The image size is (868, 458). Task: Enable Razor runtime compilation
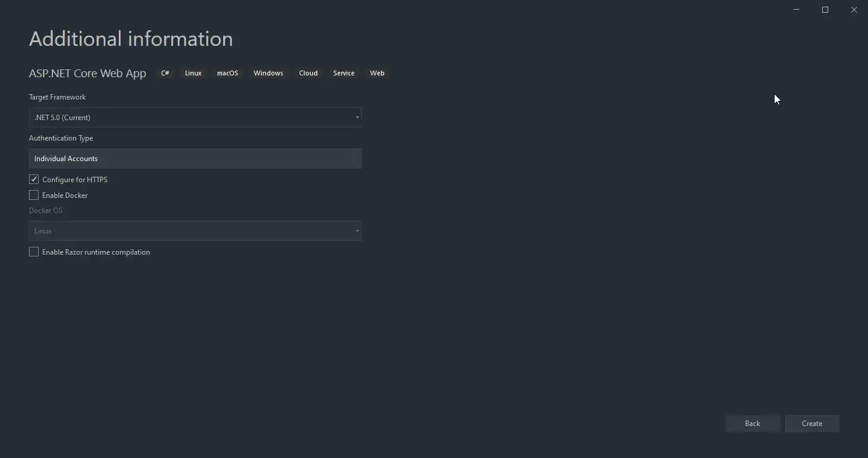(34, 252)
